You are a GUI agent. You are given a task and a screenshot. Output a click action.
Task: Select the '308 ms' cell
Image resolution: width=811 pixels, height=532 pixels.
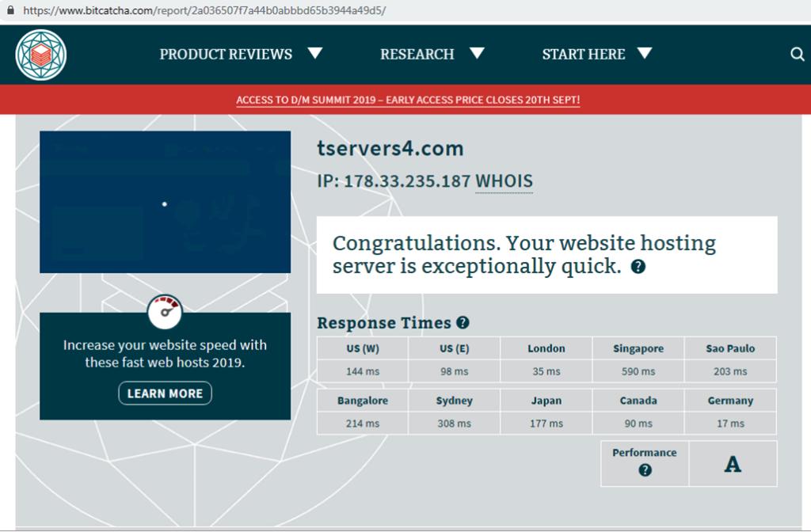454,424
